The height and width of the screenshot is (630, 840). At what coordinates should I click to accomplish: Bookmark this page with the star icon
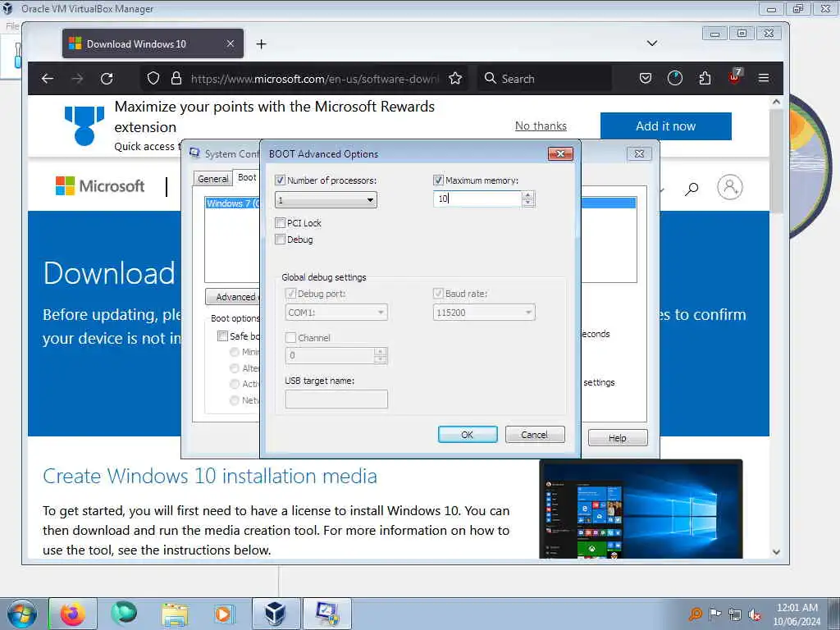455,79
